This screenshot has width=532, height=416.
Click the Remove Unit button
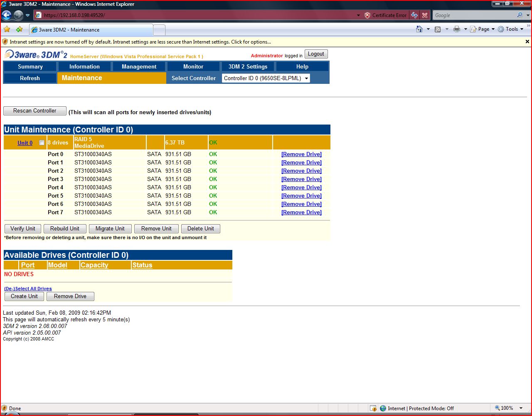(x=156, y=229)
